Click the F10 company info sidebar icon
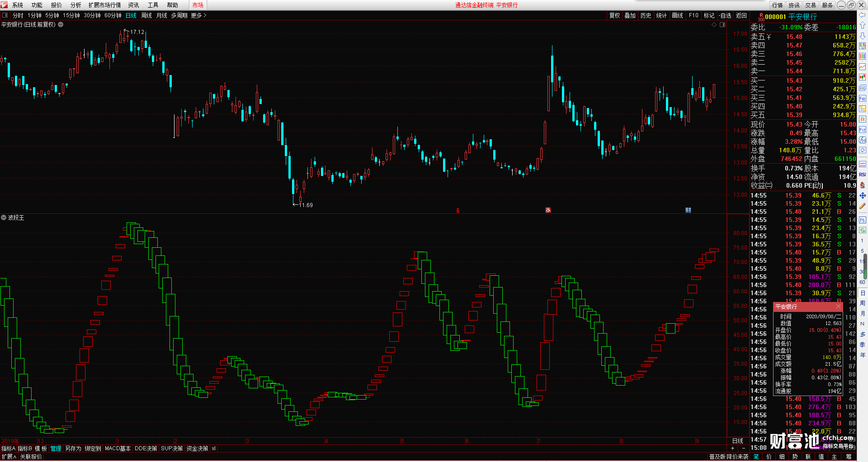The width and height of the screenshot is (868, 462). point(862,99)
